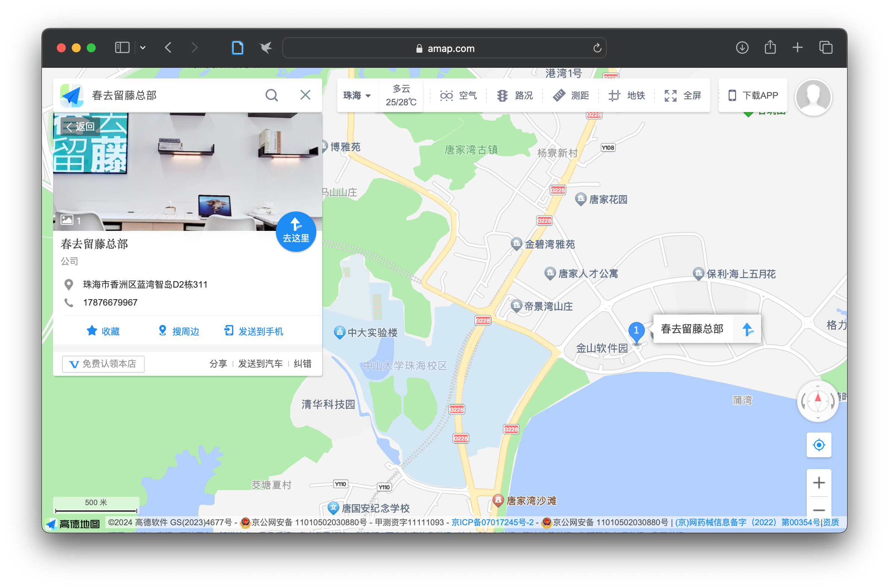This screenshot has height=588, width=889.
Task: Select the 测距 measuring tool
Action: 570,96
